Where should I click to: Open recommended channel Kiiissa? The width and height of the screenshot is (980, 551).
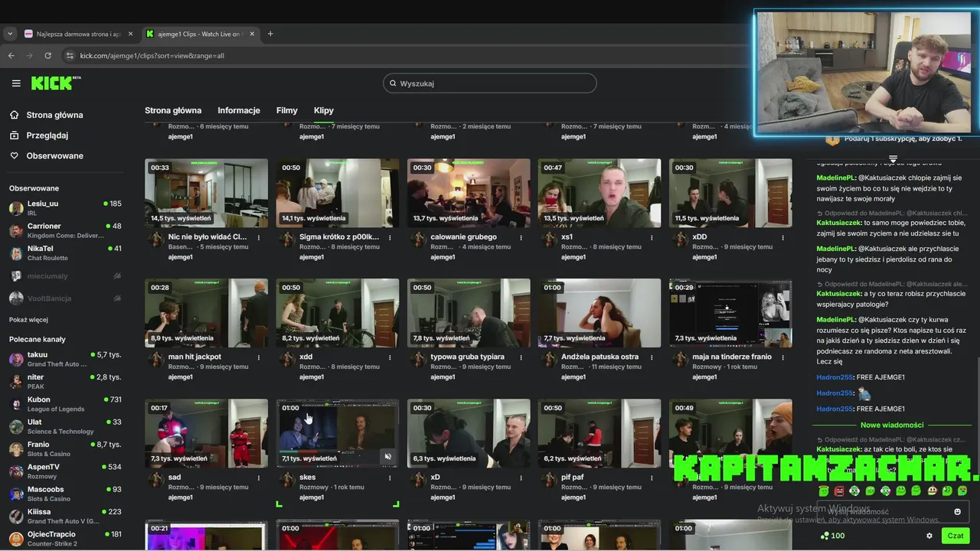65,516
